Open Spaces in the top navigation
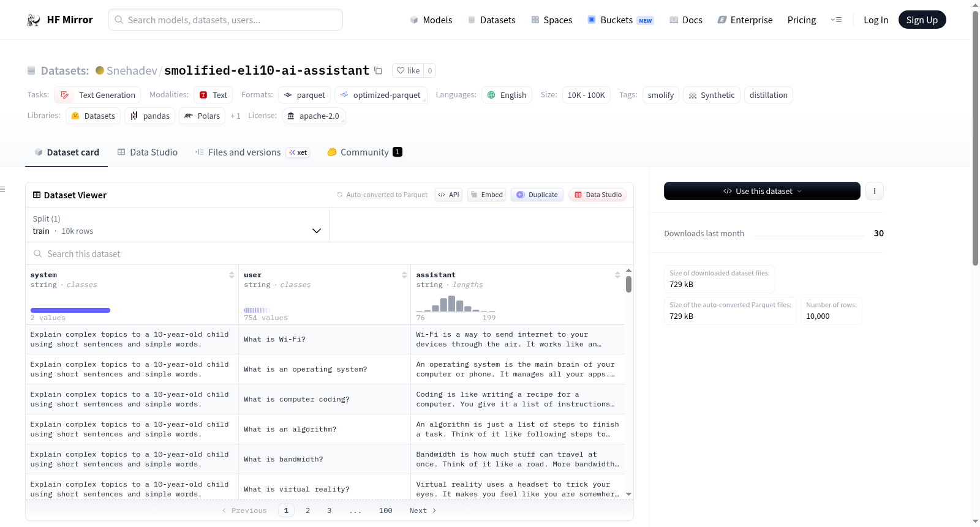980x527 pixels. pyautogui.click(x=551, y=20)
